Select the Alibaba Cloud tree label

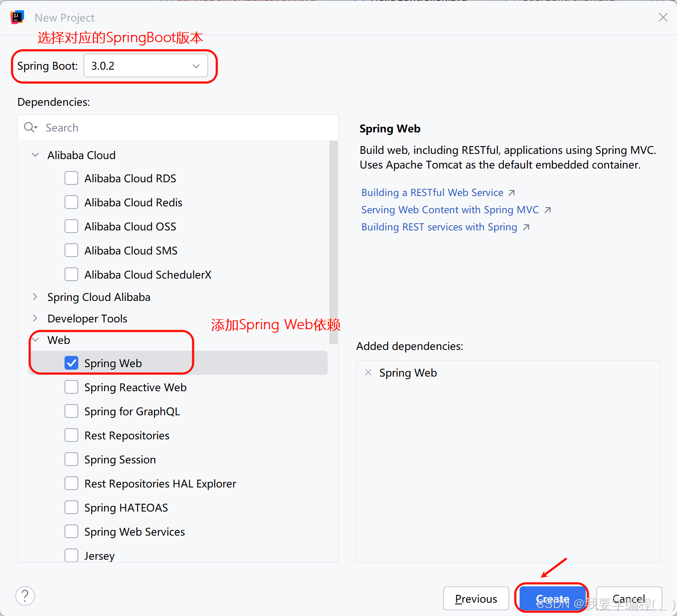81,155
